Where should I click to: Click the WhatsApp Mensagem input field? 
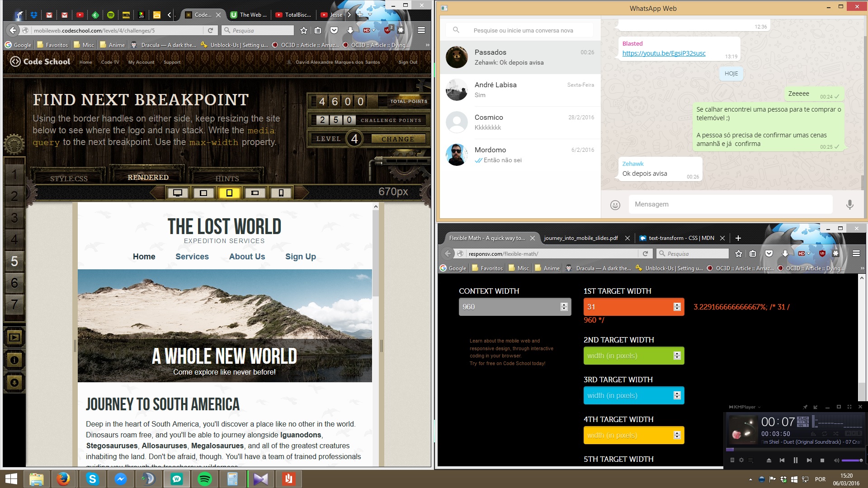point(730,204)
